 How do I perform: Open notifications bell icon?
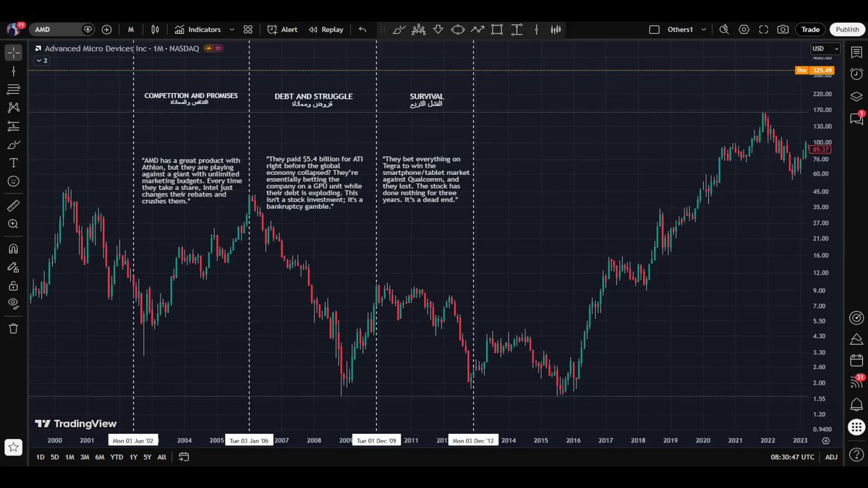tap(856, 404)
